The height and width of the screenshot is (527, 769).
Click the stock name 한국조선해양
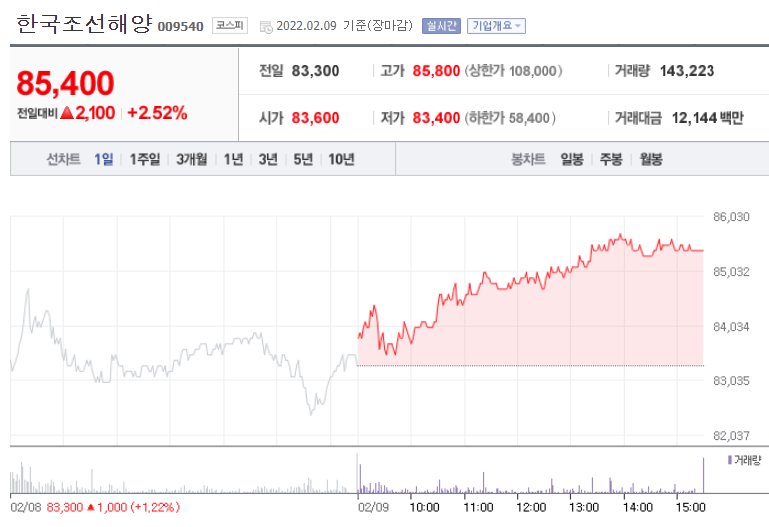[84, 24]
